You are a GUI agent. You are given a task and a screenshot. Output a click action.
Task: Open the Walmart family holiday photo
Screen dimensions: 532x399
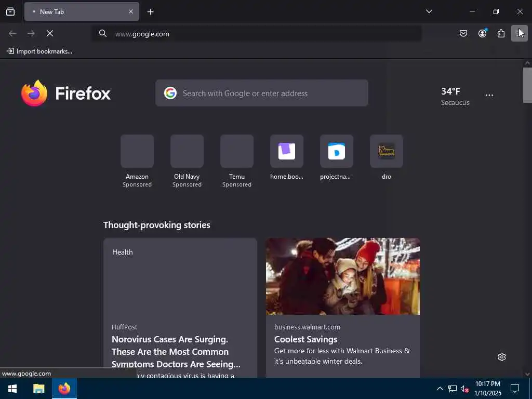tap(343, 276)
